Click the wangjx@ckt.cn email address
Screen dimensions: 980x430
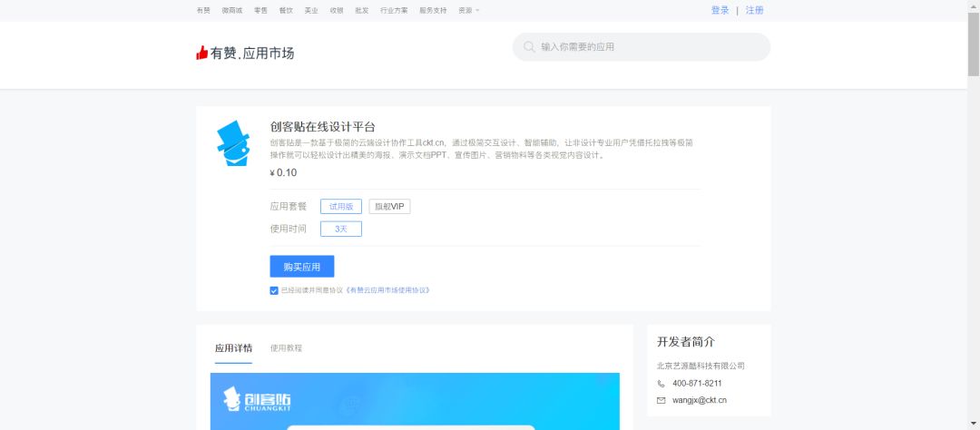click(700, 401)
